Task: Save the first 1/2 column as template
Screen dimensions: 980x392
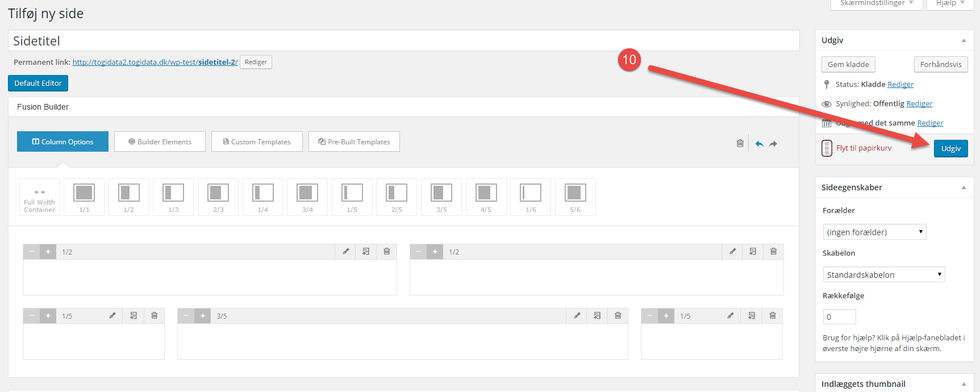Action: (366, 251)
